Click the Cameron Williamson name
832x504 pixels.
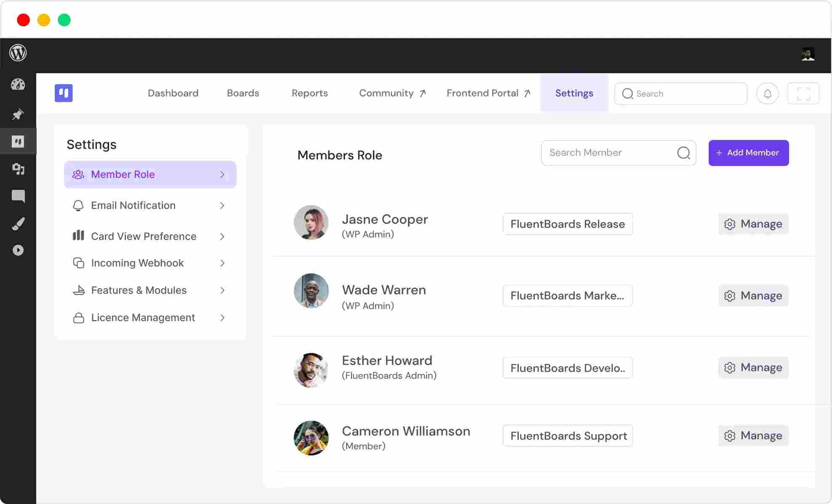click(x=406, y=431)
